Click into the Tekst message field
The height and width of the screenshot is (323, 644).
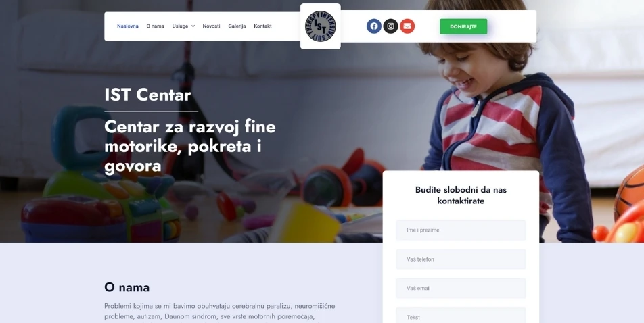click(461, 316)
